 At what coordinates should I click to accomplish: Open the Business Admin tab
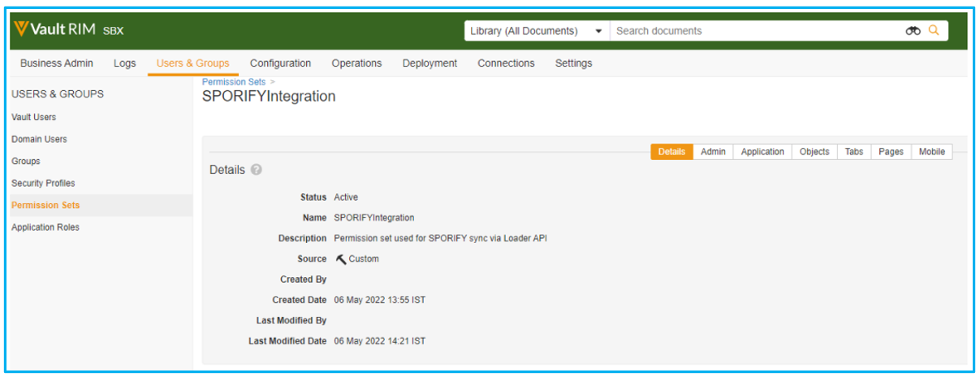(x=57, y=63)
